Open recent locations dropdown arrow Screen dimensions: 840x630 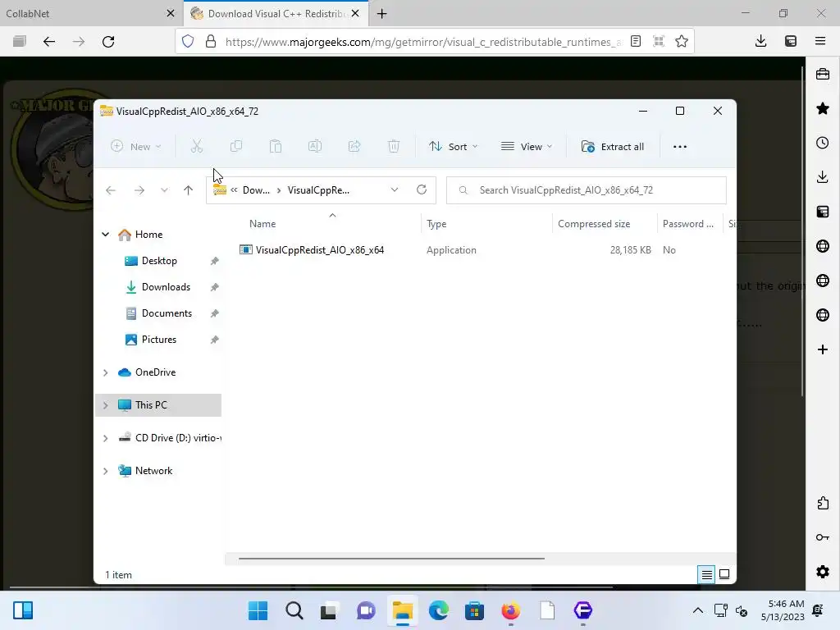(164, 190)
